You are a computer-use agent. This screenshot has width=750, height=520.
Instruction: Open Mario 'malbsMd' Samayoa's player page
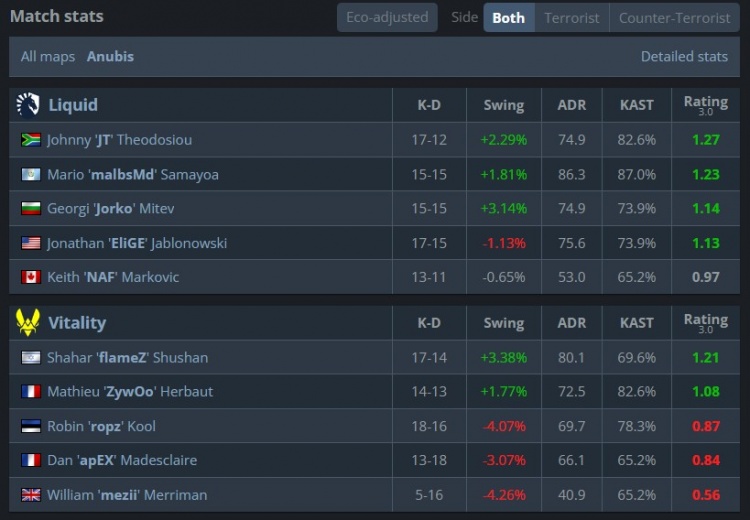(133, 175)
